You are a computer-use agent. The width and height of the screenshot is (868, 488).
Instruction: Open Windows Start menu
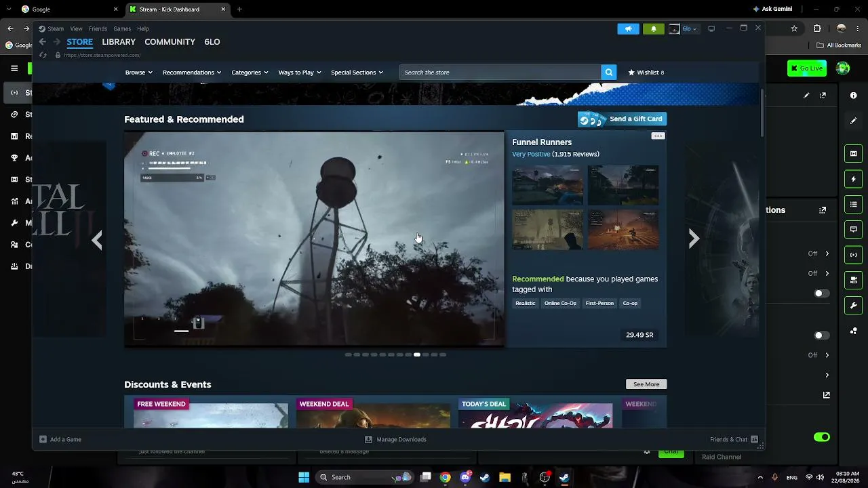tap(304, 477)
